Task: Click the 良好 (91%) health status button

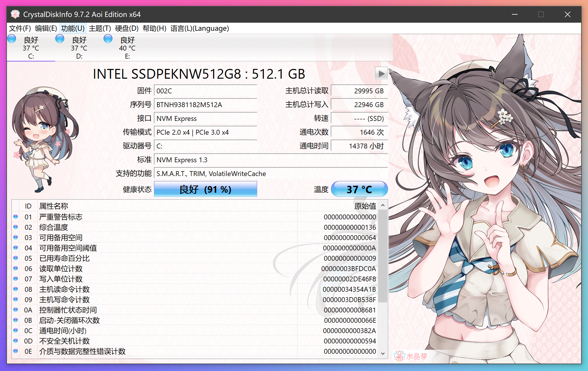Action: click(x=205, y=189)
